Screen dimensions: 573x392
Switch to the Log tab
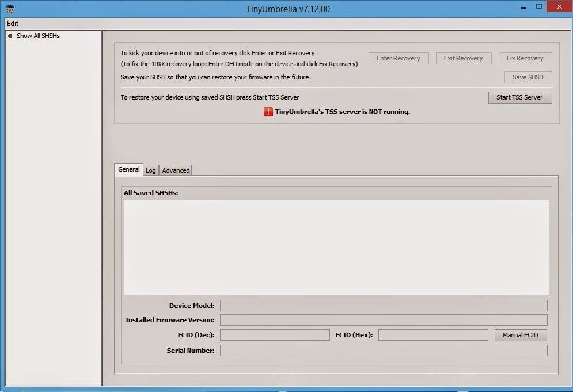coord(150,170)
